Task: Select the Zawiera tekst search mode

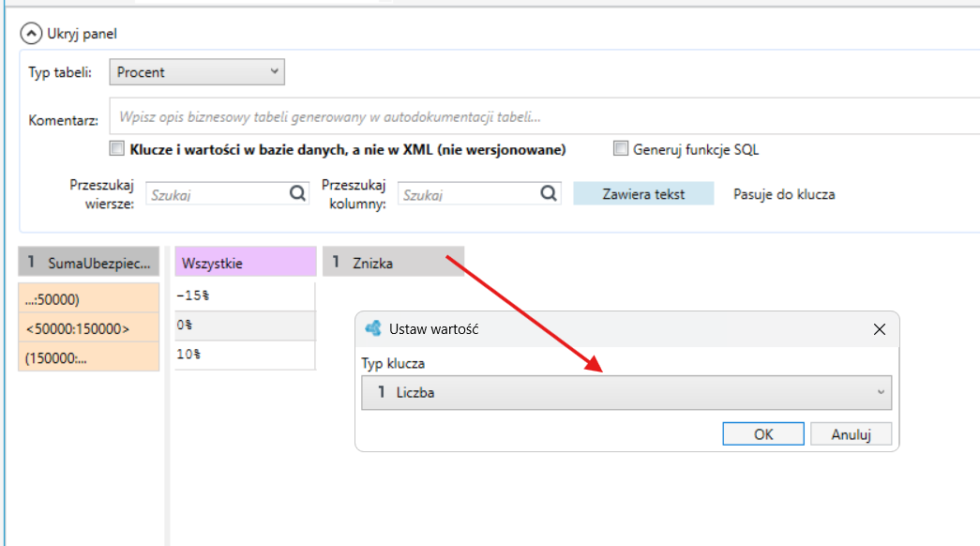Action: (x=643, y=194)
